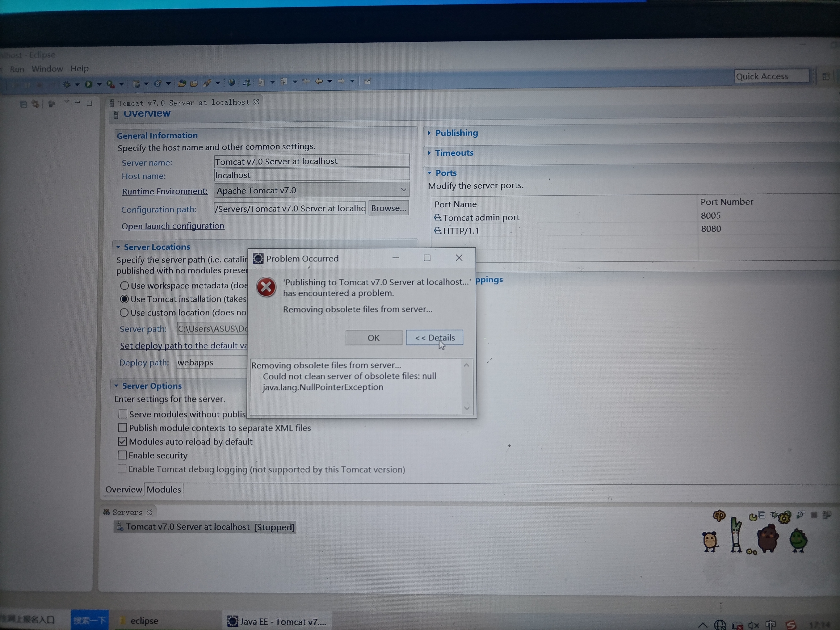Click the yellow Back navigation arrow
The height and width of the screenshot is (630, 840).
coord(319,81)
